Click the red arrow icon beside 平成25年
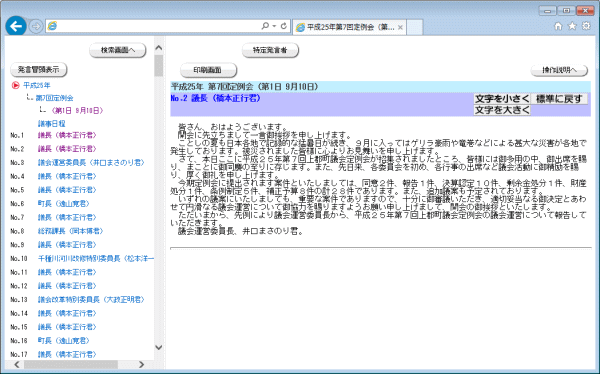This screenshot has height=374, width=600. coord(15,85)
